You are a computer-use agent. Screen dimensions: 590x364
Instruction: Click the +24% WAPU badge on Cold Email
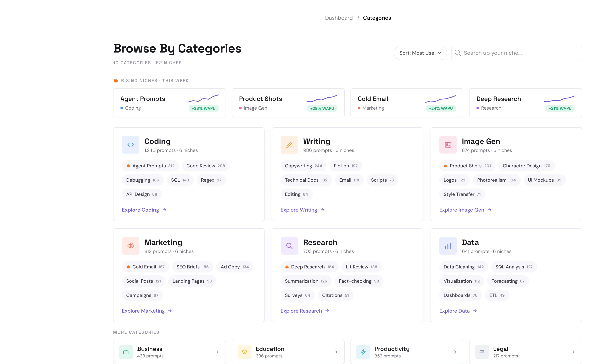(x=441, y=108)
